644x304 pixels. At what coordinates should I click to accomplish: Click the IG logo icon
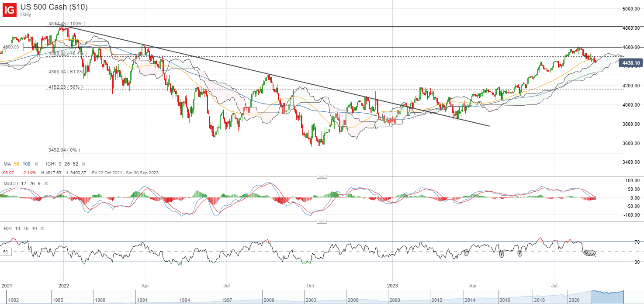(x=9, y=10)
